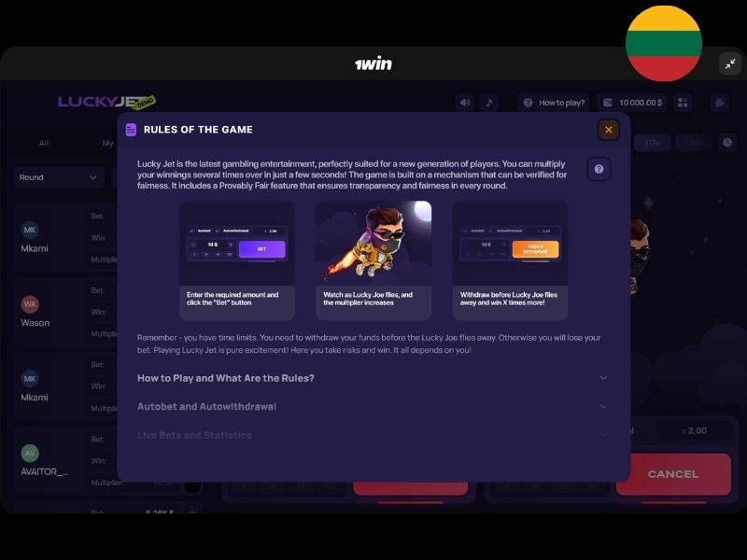The image size is (747, 560).
Task: Close the Rules of the Game dialog
Action: click(609, 130)
